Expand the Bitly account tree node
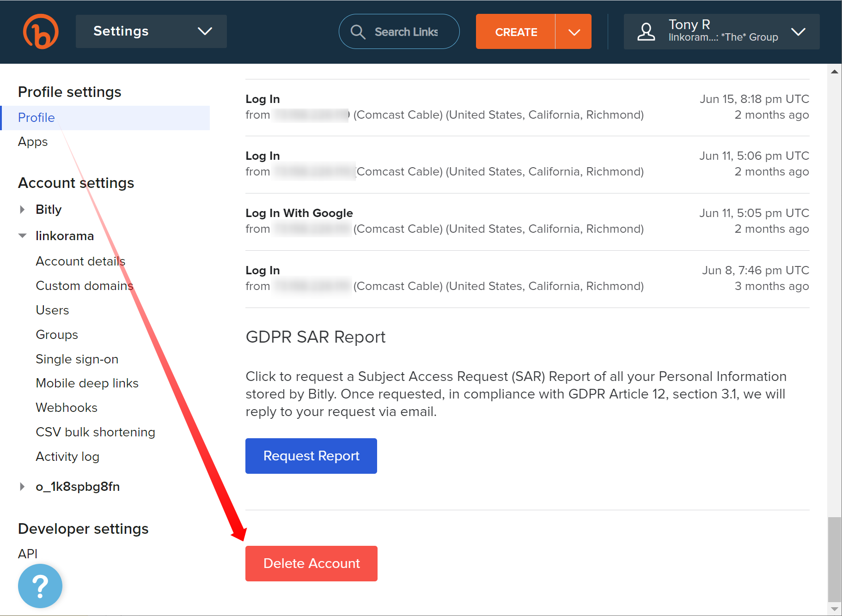 [x=22, y=210]
